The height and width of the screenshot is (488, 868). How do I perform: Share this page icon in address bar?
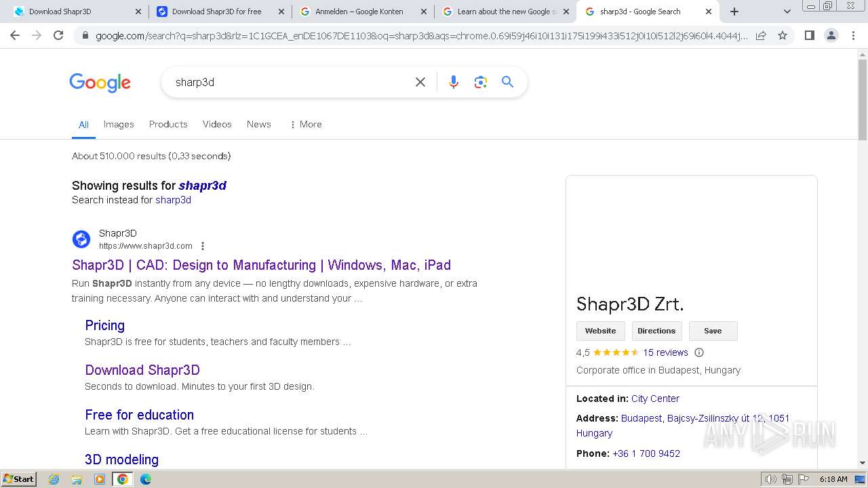pyautogui.click(x=761, y=35)
